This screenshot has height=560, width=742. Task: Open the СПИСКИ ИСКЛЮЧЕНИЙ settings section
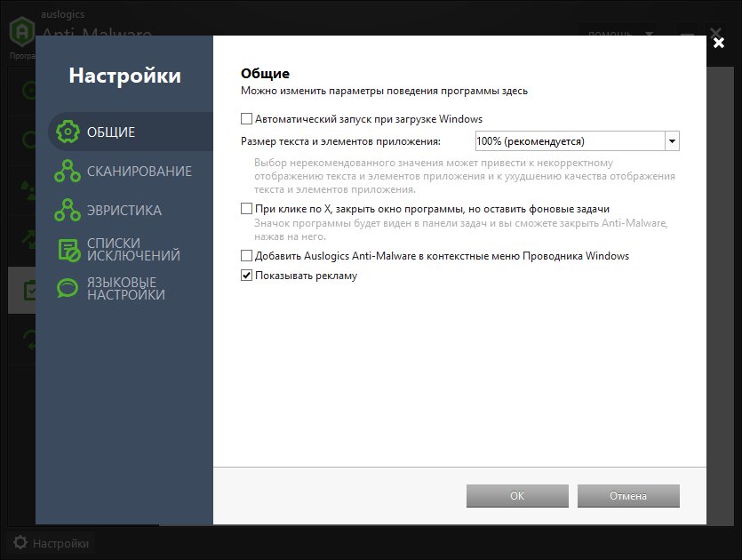pyautogui.click(x=132, y=250)
